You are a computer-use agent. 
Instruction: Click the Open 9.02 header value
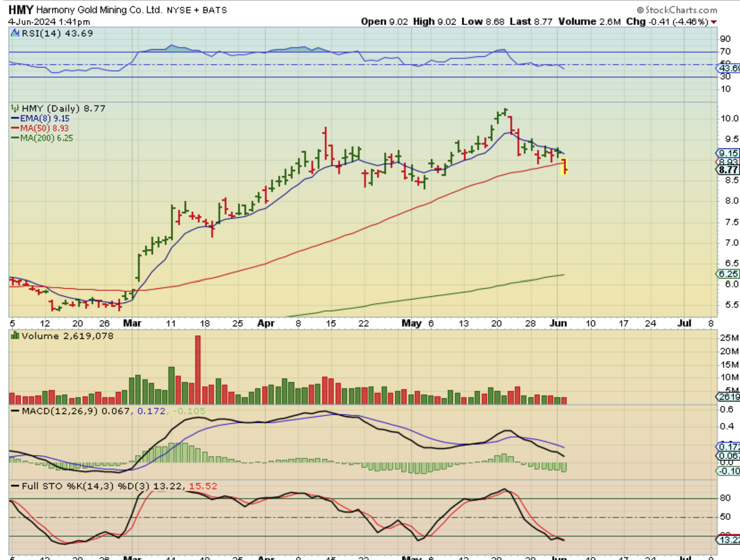click(384, 22)
